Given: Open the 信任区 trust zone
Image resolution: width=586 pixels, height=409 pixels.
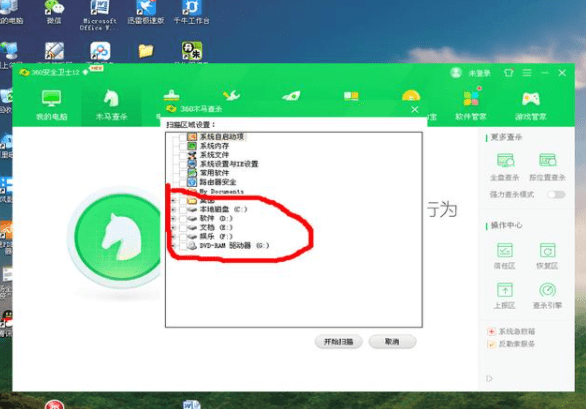Looking at the screenshot, I should 505,256.
